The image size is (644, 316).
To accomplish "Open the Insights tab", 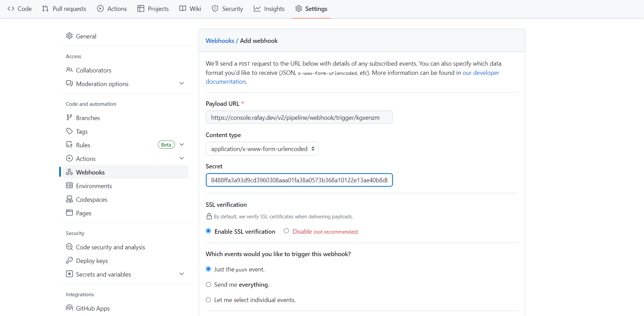I will 269,9.
